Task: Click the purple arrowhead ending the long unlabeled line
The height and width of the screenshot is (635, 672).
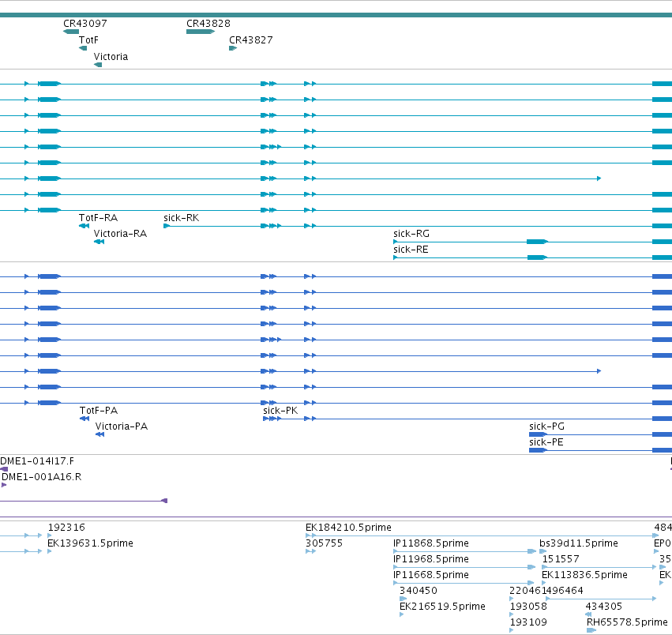Action: (164, 501)
